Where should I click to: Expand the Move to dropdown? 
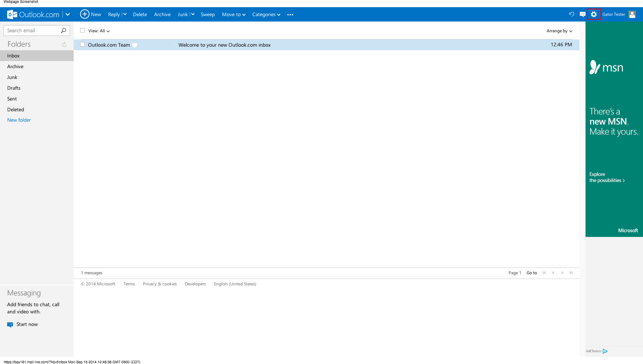click(x=233, y=14)
